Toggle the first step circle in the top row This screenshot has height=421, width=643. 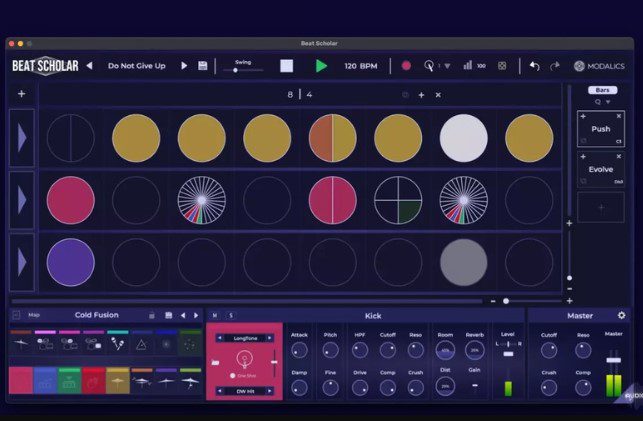[x=71, y=138]
